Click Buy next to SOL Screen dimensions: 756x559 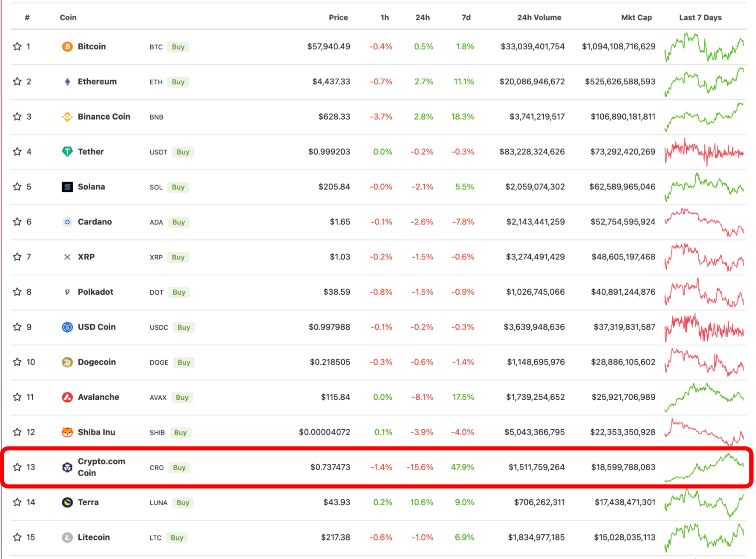point(178,187)
